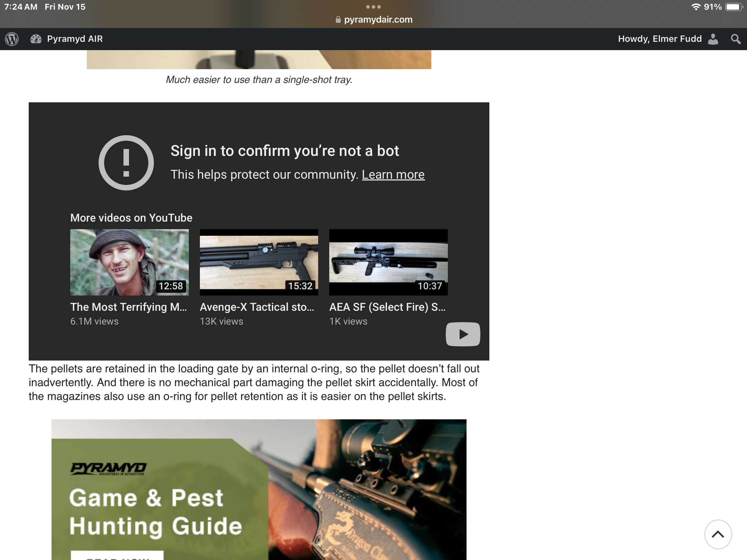Open the WordPress logo menu
This screenshot has width=747, height=560.
coord(12,39)
